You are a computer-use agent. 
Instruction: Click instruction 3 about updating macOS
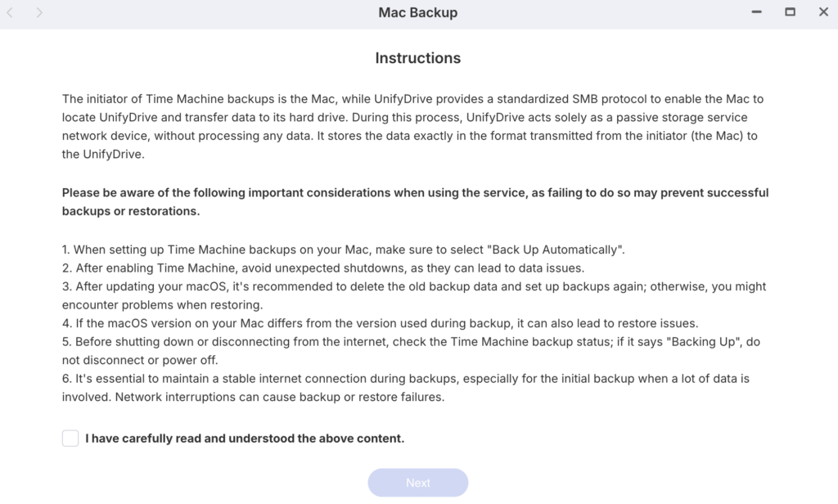click(413, 295)
